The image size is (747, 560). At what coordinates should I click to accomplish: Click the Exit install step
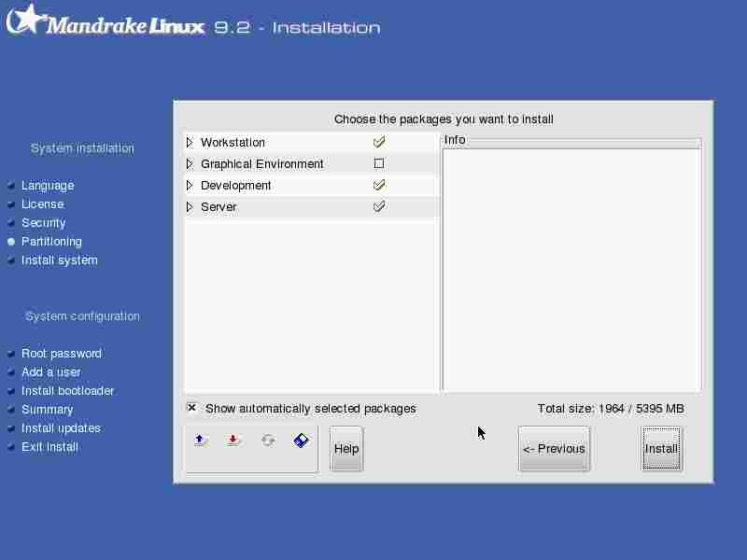(x=49, y=447)
